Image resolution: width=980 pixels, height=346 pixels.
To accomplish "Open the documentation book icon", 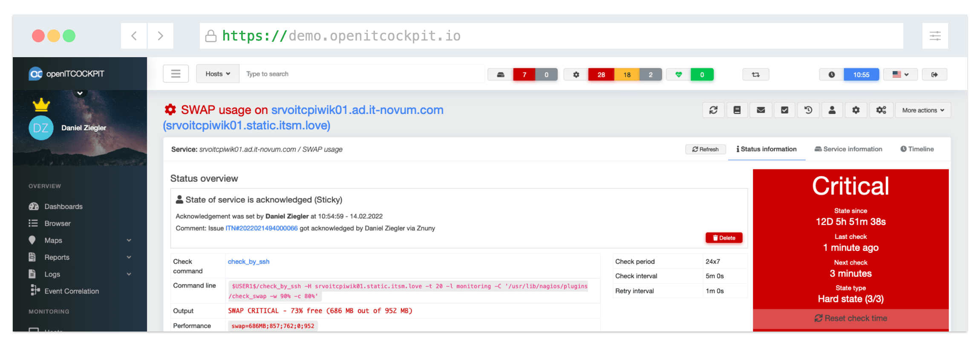I will (x=737, y=110).
